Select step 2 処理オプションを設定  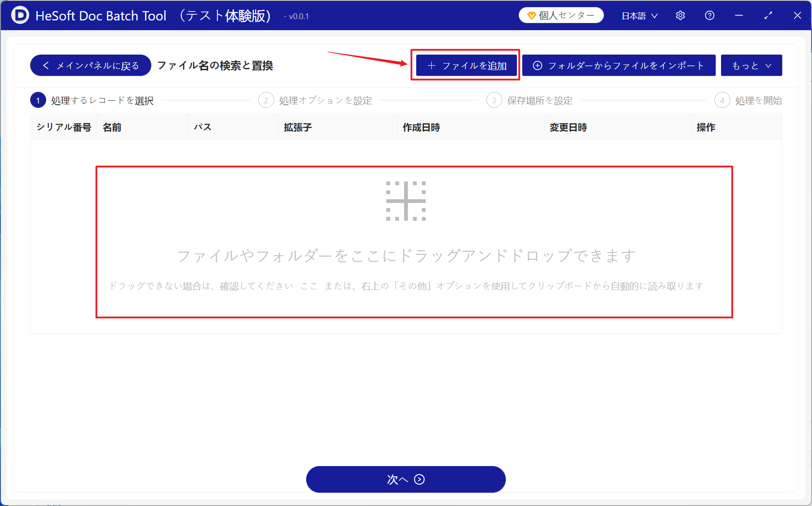(x=315, y=101)
